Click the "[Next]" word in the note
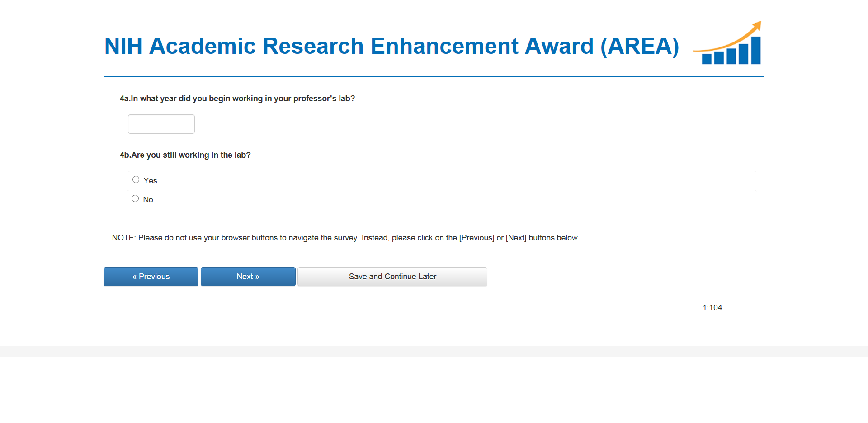This screenshot has width=868, height=423. 516,238
